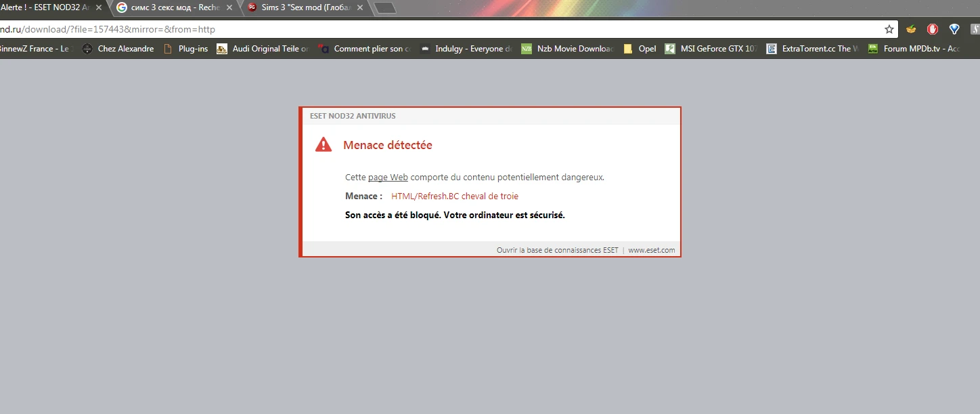Open the BinnewZ France bookmark
This screenshot has width=980, height=414.
pyautogui.click(x=35, y=49)
